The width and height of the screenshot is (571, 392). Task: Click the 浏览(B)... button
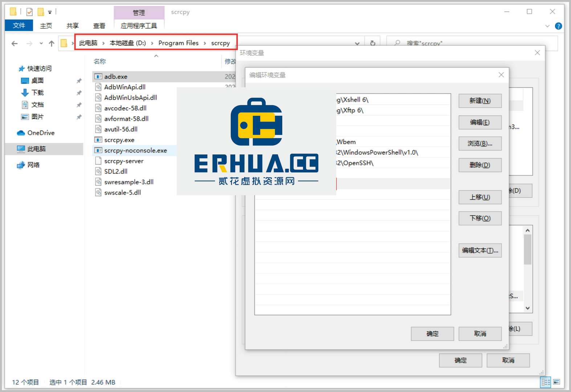480,144
